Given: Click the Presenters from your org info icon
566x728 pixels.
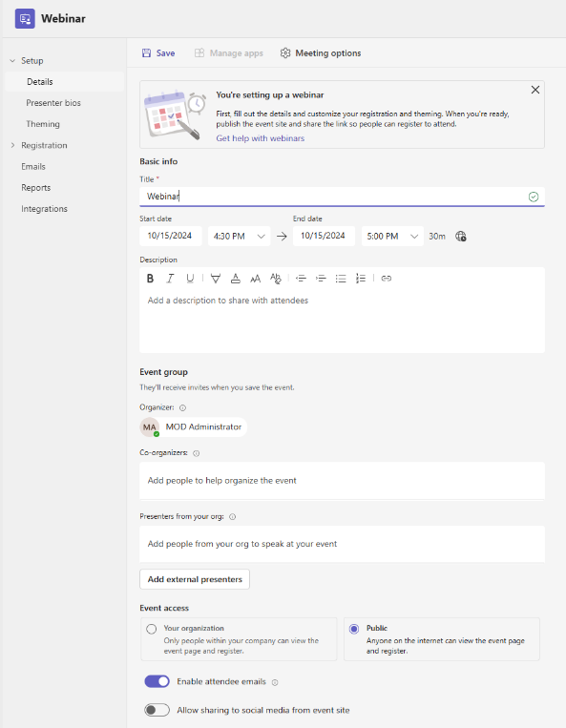Looking at the screenshot, I should [x=232, y=517].
